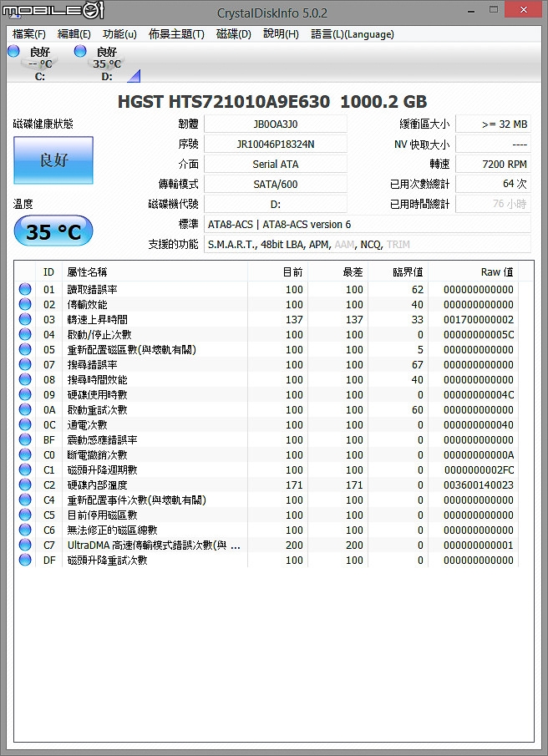Screen dimensions: 548x756
Task: Click the status orb for 硬碟使用時數
Action: point(25,394)
